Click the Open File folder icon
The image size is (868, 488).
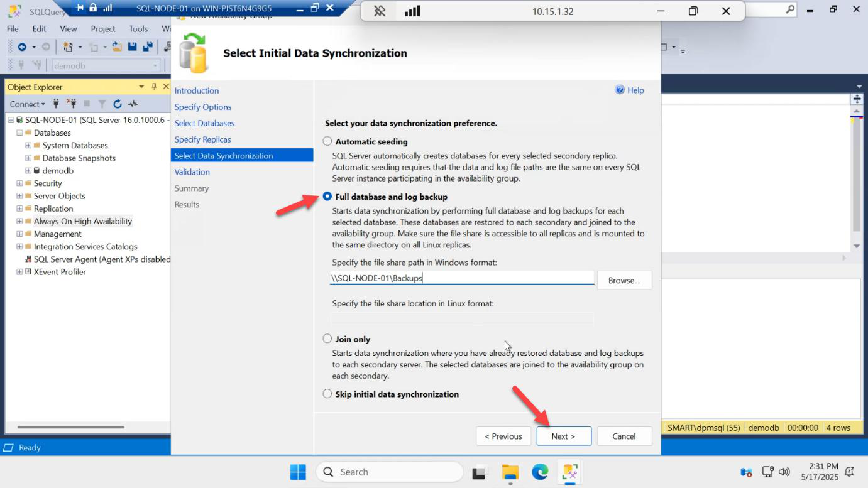click(117, 46)
